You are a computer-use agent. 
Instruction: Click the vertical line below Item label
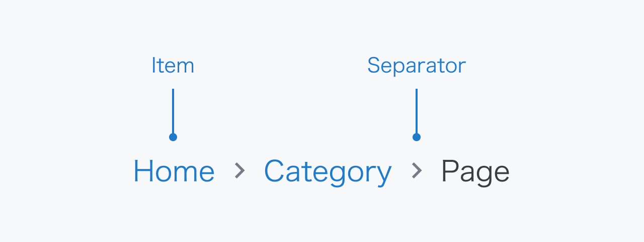point(173,111)
